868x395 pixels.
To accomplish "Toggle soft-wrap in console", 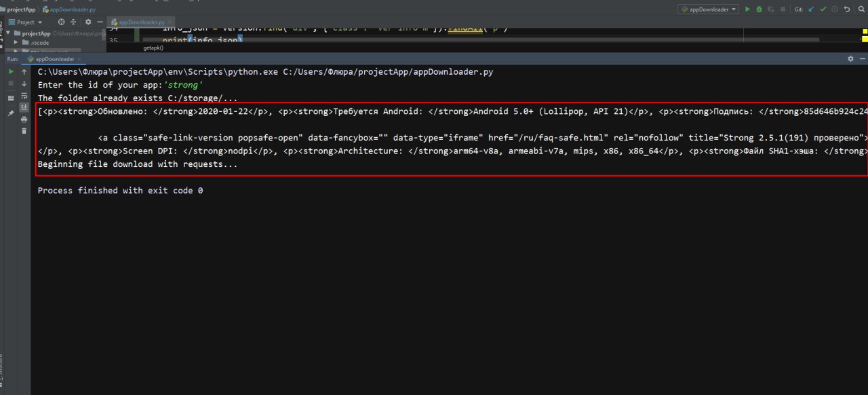I will point(24,96).
